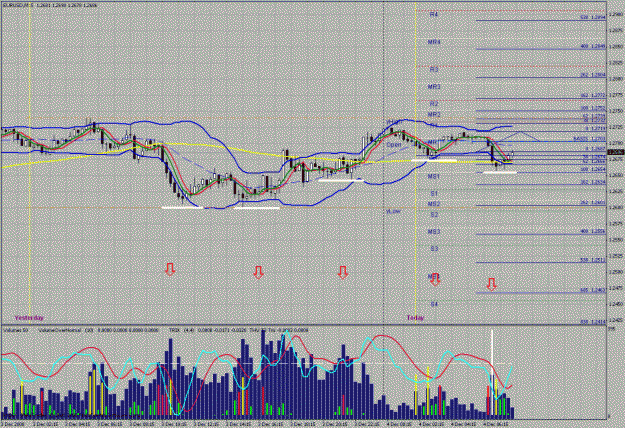Select the R3 pivot label
The height and width of the screenshot is (428, 625).
pos(434,69)
